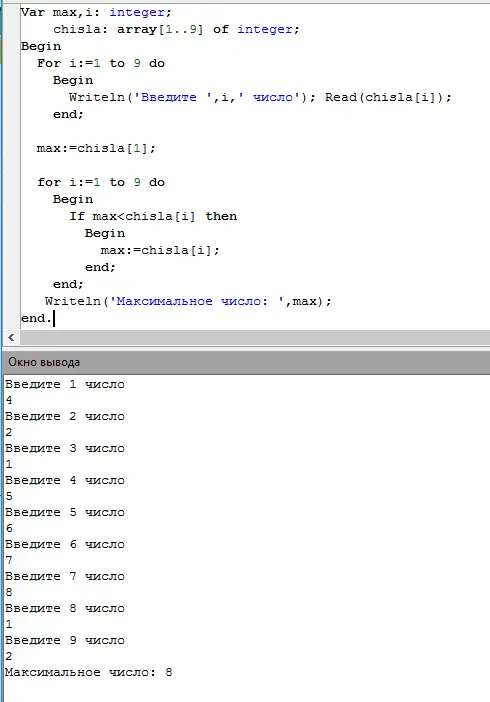Click the output line 'Введите 1 число'
The height and width of the screenshot is (702, 490).
point(64,384)
